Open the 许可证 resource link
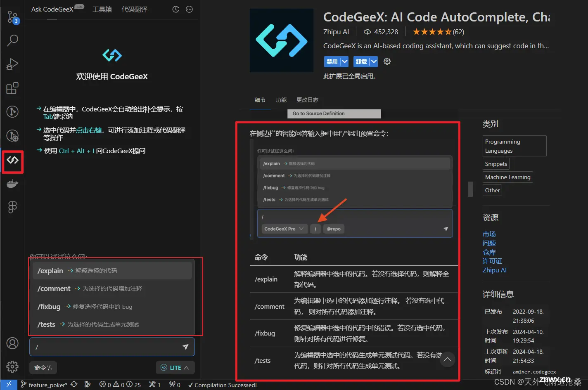Image resolution: width=588 pixels, height=390 pixels. (x=493, y=261)
